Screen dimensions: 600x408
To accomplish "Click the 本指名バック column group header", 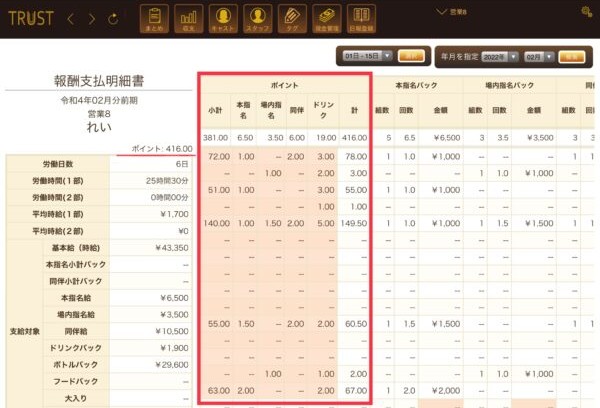I will pos(418,86).
